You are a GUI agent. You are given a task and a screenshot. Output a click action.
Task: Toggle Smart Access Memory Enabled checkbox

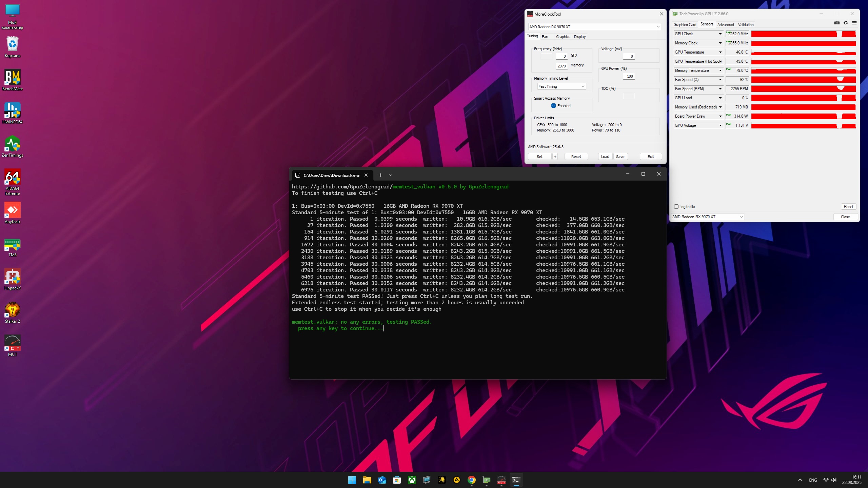[x=553, y=106]
